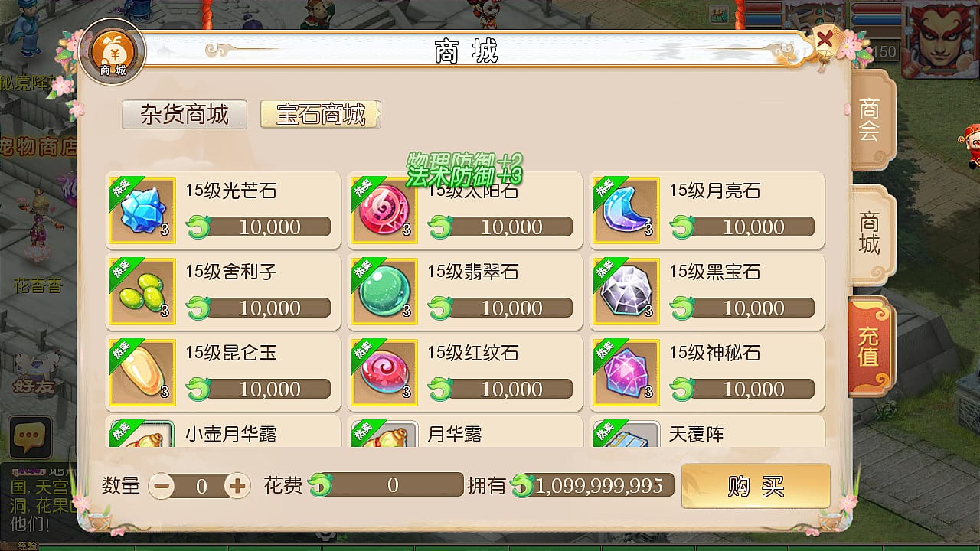This screenshot has height=551, width=980.
Task: Choose the 15级月亮石 crescent moon gem
Action: pyautogui.click(x=626, y=210)
